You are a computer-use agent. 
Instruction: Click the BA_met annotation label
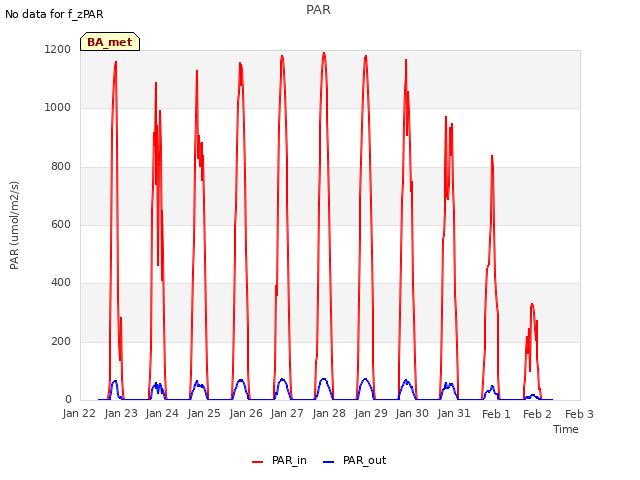click(110, 42)
